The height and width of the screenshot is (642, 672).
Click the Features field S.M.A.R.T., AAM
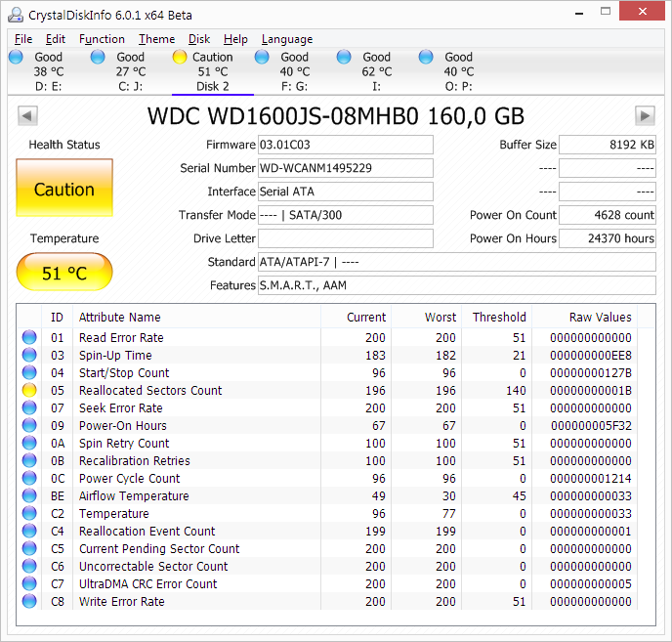[457, 285]
